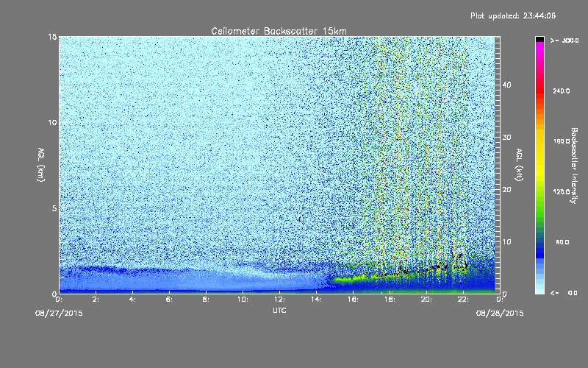Click the '10:' hour tick on time axis
The image size is (588, 368).
click(243, 300)
